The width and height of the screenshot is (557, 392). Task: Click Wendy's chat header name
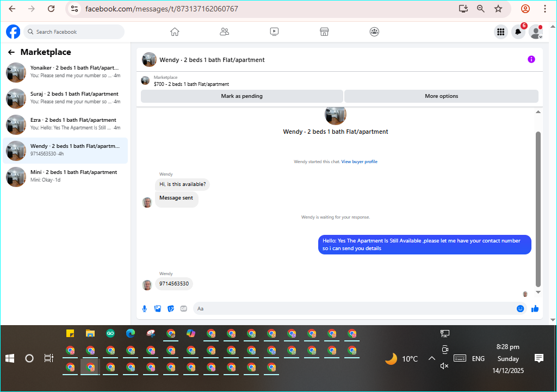coord(212,60)
